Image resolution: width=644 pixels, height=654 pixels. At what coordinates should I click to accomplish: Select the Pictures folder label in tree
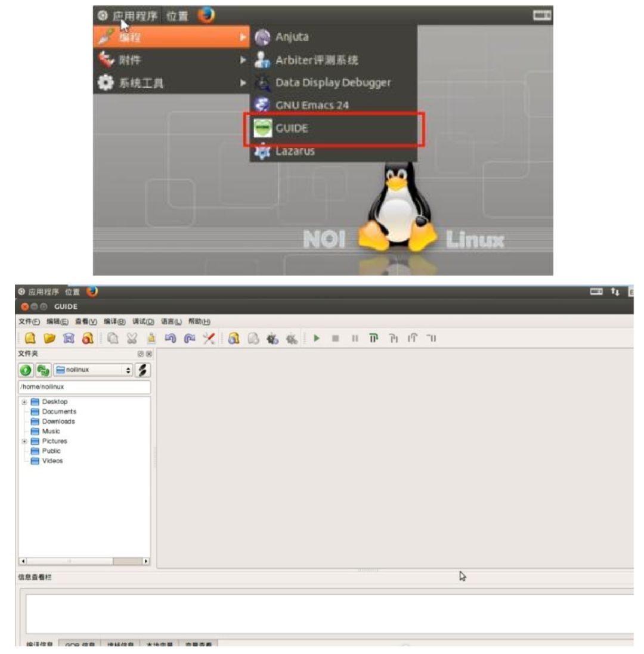click(55, 441)
